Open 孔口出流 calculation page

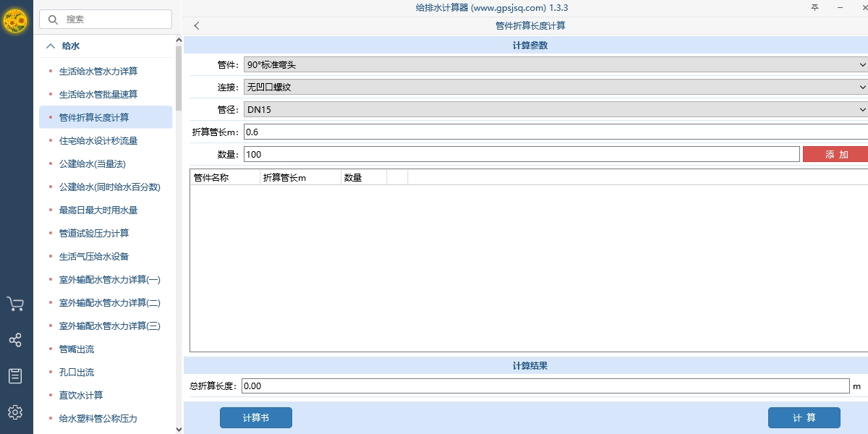pyautogui.click(x=76, y=372)
